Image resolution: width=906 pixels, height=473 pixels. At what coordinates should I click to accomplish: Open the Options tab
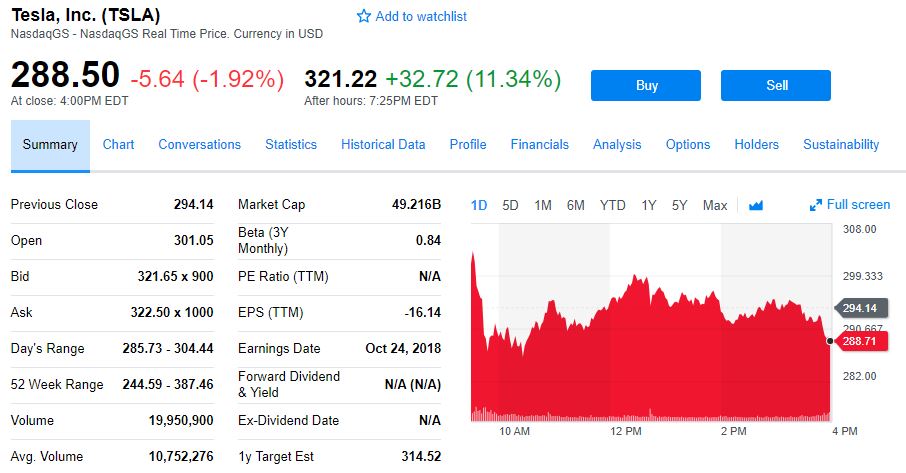pyautogui.click(x=688, y=145)
